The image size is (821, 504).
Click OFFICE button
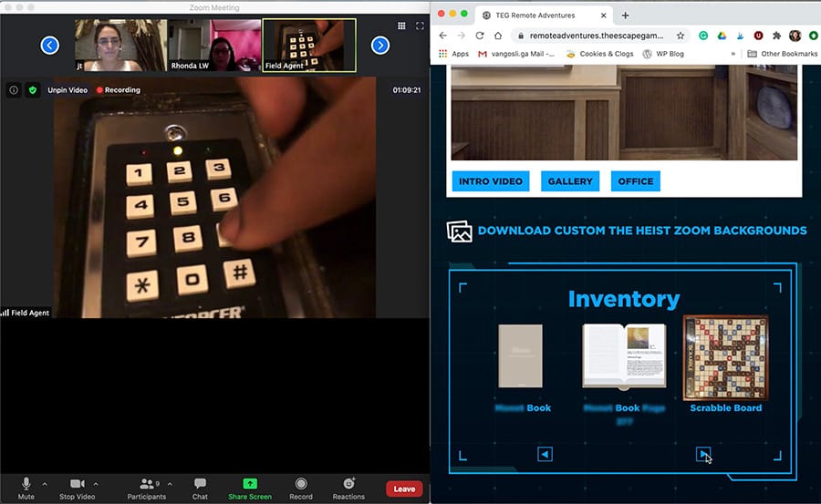click(x=636, y=181)
